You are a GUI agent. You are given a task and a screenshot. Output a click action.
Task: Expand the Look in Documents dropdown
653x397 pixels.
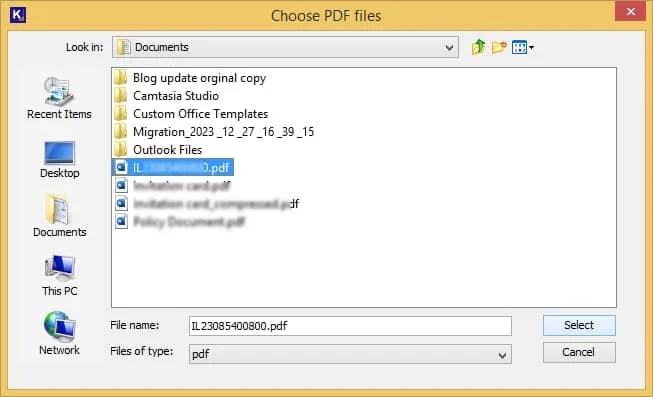point(449,47)
